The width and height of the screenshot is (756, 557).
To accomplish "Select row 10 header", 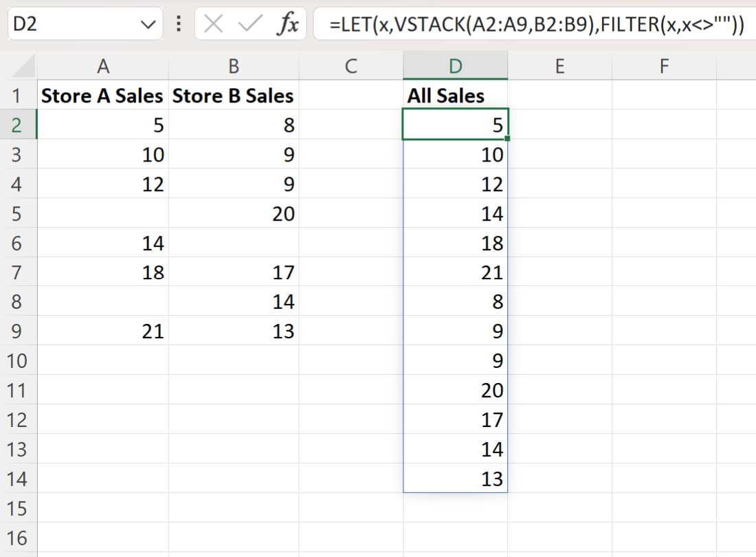I will click(x=19, y=361).
